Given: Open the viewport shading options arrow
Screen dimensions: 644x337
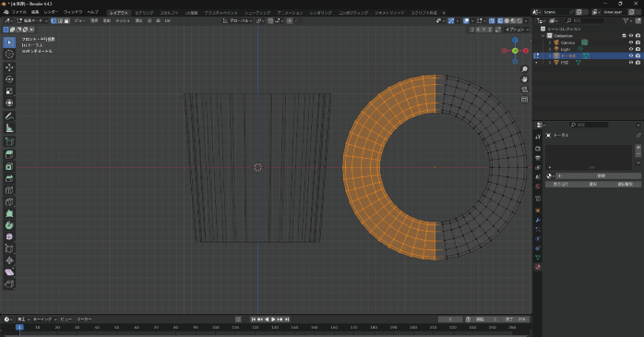Looking at the screenshot, I should pos(527,20).
